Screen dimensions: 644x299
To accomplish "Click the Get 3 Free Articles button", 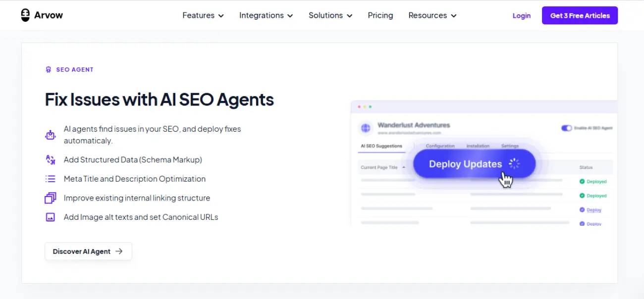I will click(x=580, y=15).
